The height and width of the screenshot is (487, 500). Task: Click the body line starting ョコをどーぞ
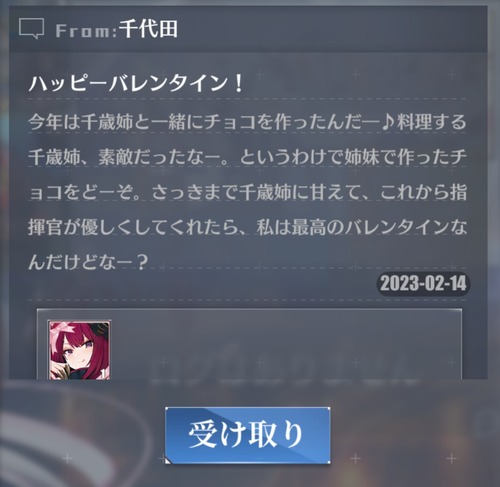coord(247,192)
